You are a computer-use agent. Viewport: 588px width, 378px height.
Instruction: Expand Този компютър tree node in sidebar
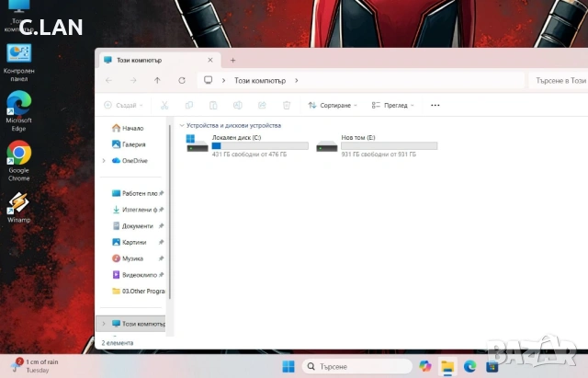pyautogui.click(x=104, y=324)
